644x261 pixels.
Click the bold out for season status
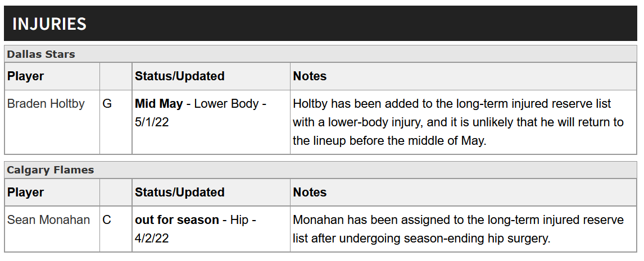[x=176, y=220]
